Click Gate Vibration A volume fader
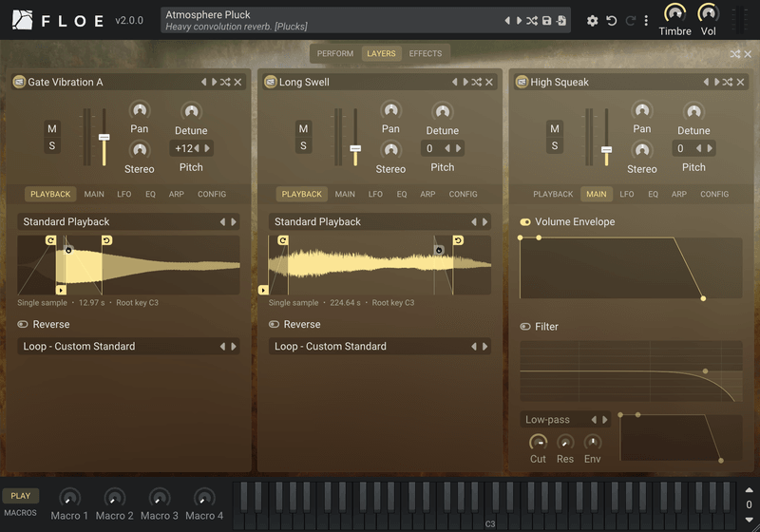 [104, 137]
